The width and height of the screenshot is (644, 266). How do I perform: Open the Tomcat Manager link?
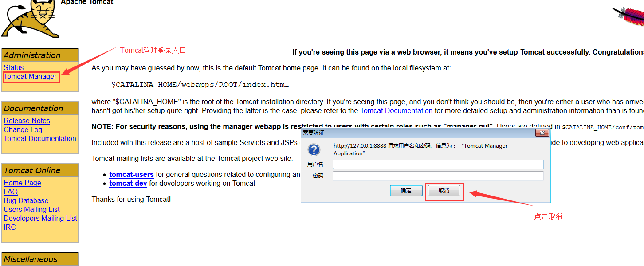tap(30, 77)
